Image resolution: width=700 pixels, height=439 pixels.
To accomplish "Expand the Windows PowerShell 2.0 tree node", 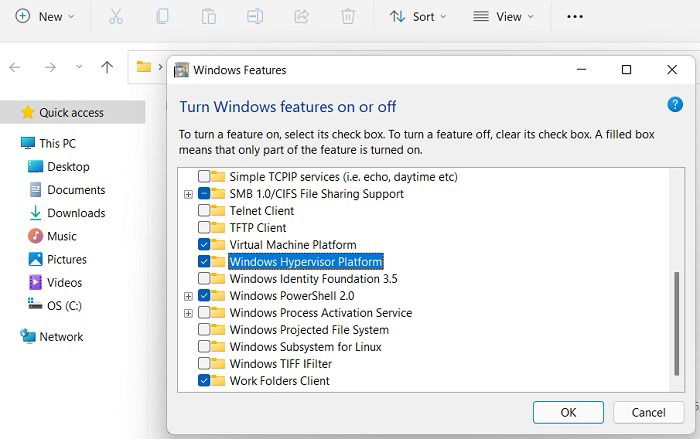I will coord(188,296).
